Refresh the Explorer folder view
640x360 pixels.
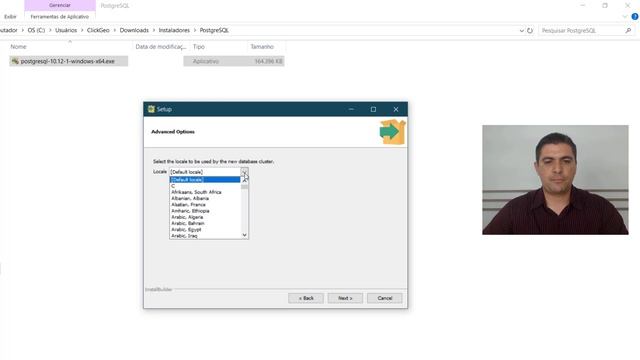530,31
